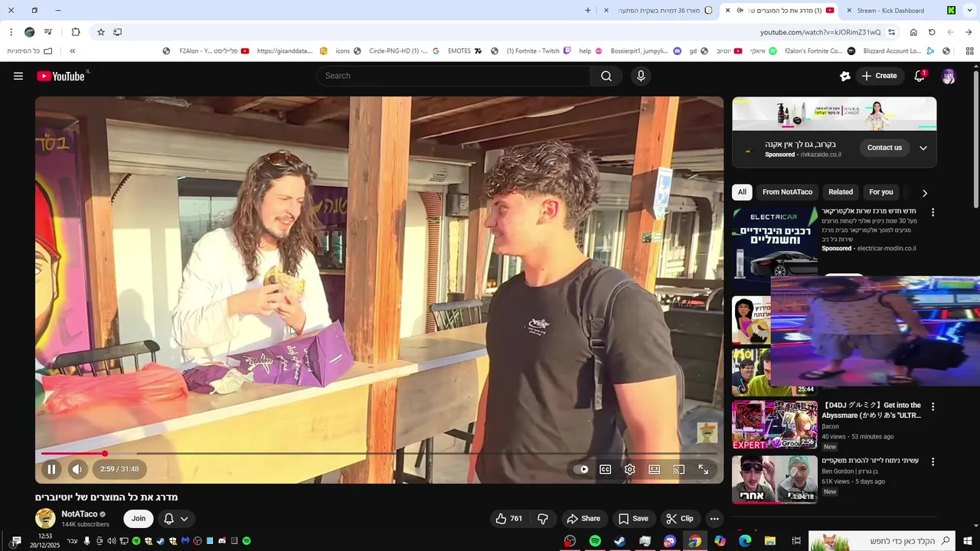Pause the video
Viewport: 980px width, 551px height.
point(51,469)
